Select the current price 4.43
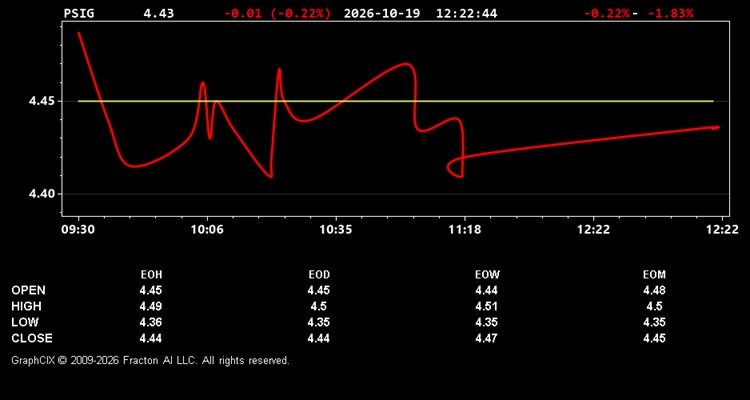This screenshot has height=400, width=750. click(x=158, y=13)
